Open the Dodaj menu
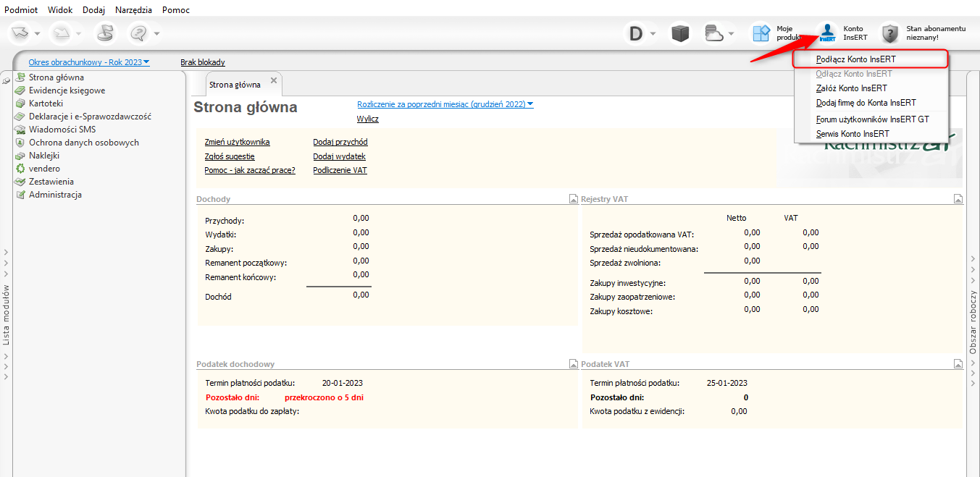980x477 pixels. tap(94, 10)
